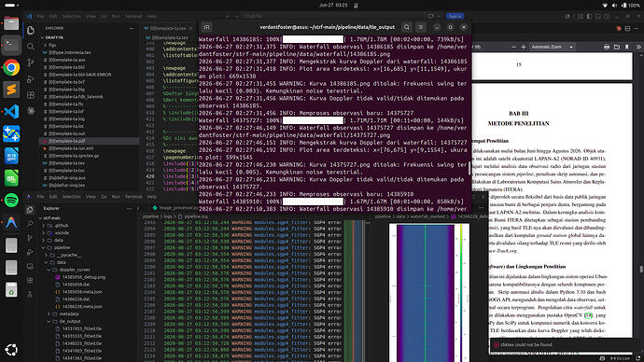Open the LaTeX Workshop icon in the VS Code activity bar

click(x=31, y=111)
